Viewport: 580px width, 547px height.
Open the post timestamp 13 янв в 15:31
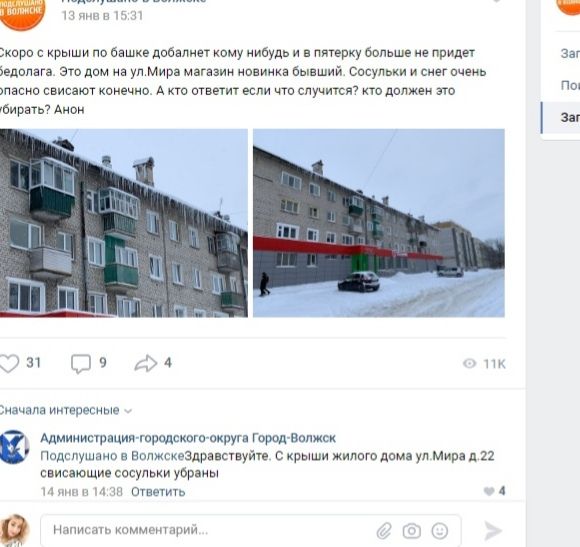click(x=102, y=16)
